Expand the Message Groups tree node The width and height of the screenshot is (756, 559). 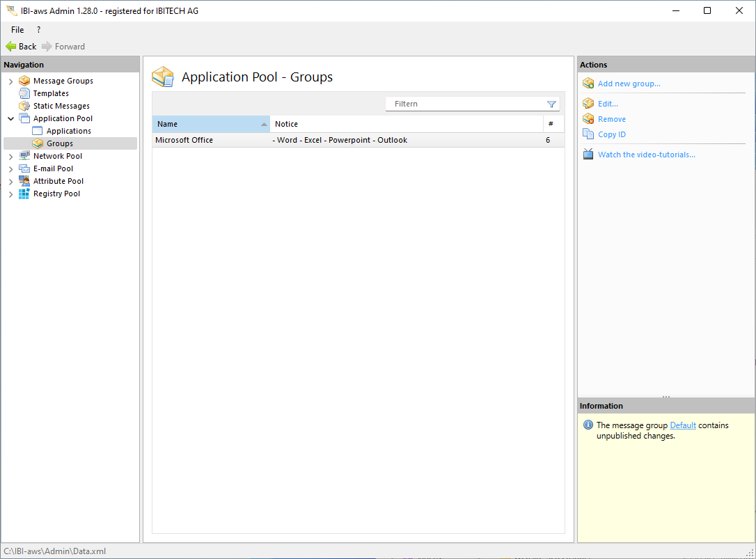(10, 81)
